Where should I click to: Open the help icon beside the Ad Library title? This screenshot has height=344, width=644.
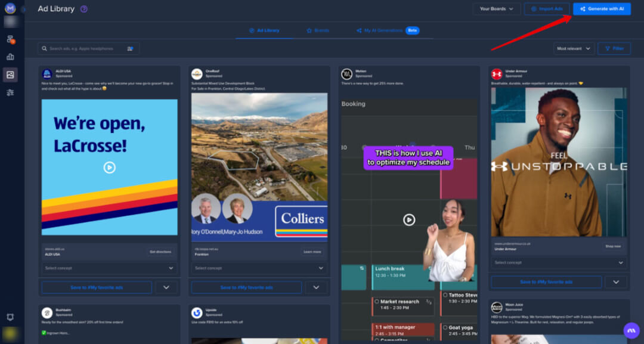coord(84,9)
